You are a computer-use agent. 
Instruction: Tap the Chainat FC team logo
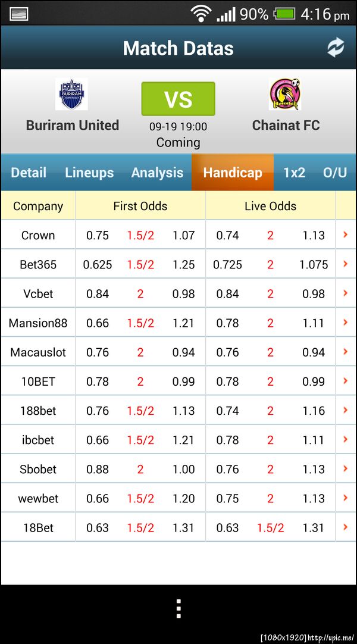click(285, 94)
